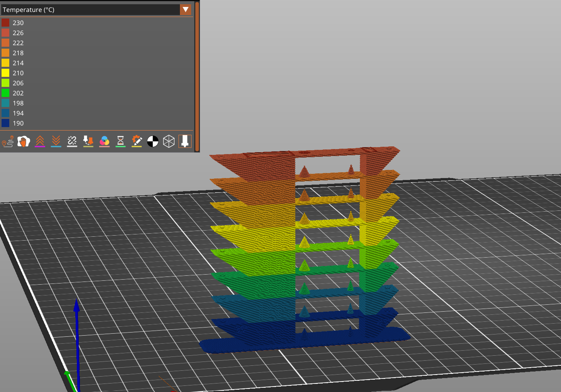Toggle seams display

click(x=72, y=141)
